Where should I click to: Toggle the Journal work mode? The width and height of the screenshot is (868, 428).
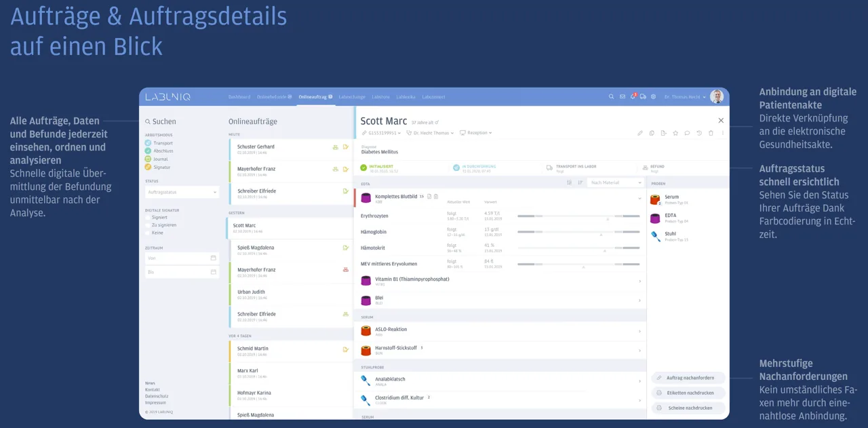point(157,159)
